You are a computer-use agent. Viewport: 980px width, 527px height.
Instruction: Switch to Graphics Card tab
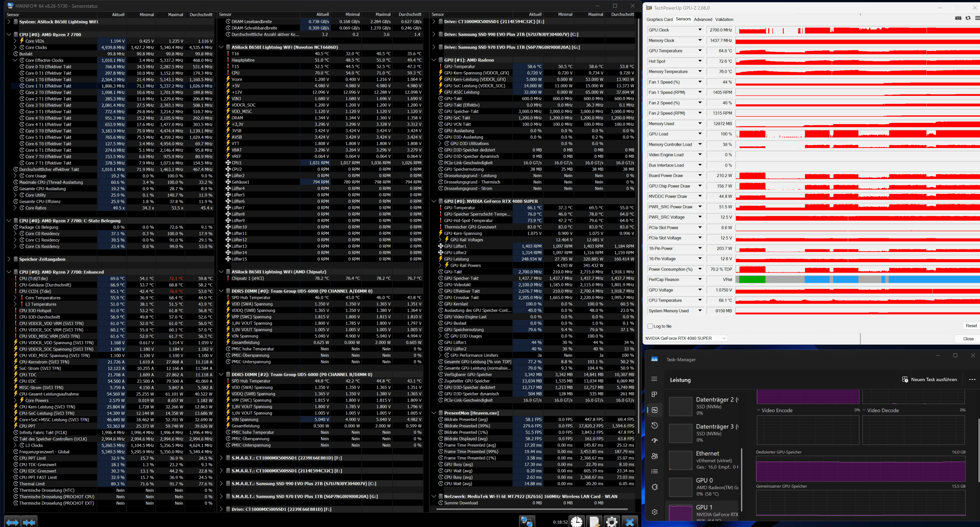pos(659,19)
